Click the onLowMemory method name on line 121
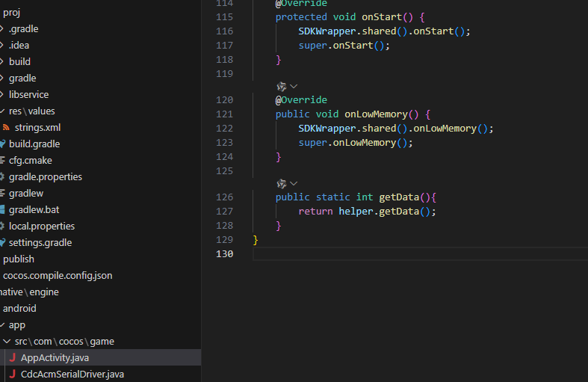 [x=376, y=114]
